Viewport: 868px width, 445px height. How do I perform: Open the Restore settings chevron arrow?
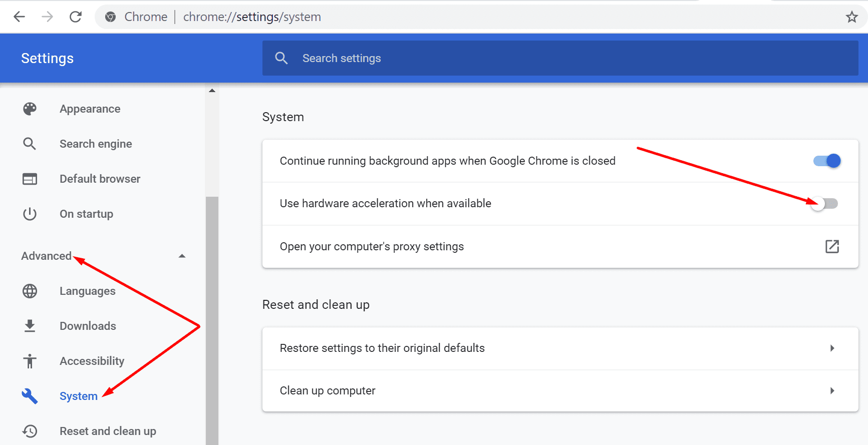(832, 348)
